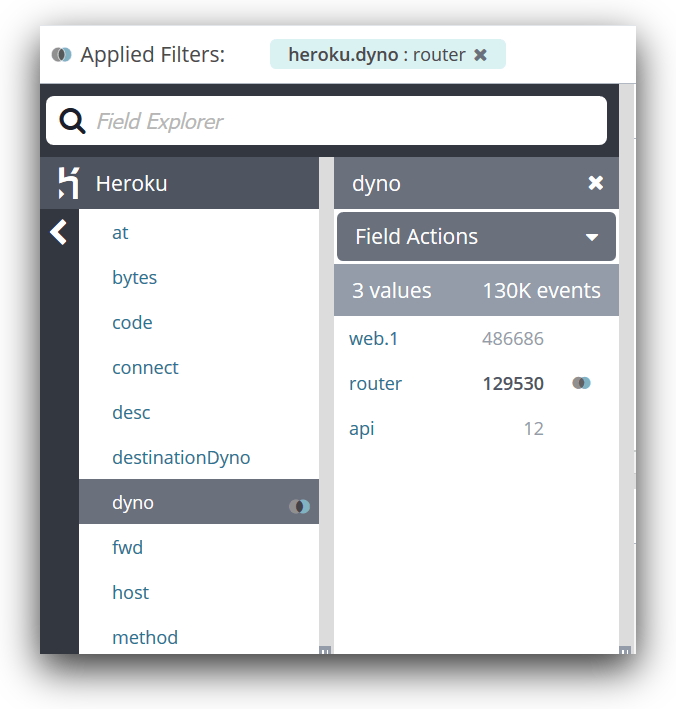Select the api dyno value

point(362,429)
